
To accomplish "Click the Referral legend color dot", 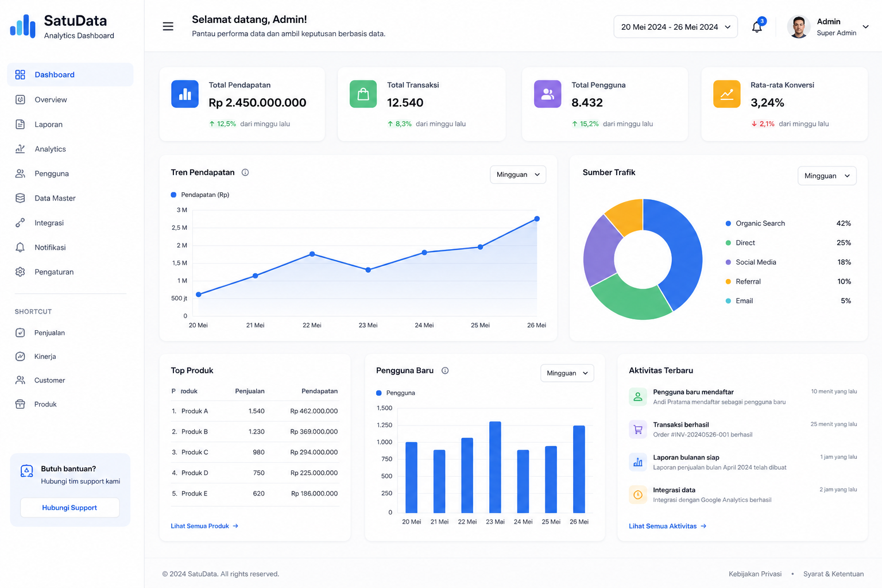I will [x=728, y=281].
